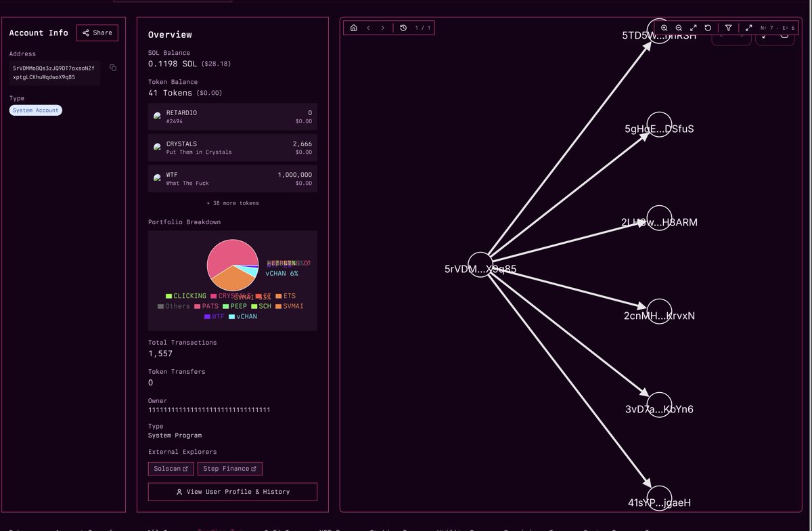This screenshot has height=531, width=812.
Task: Select the zoom out magnifier icon
Action: (679, 28)
